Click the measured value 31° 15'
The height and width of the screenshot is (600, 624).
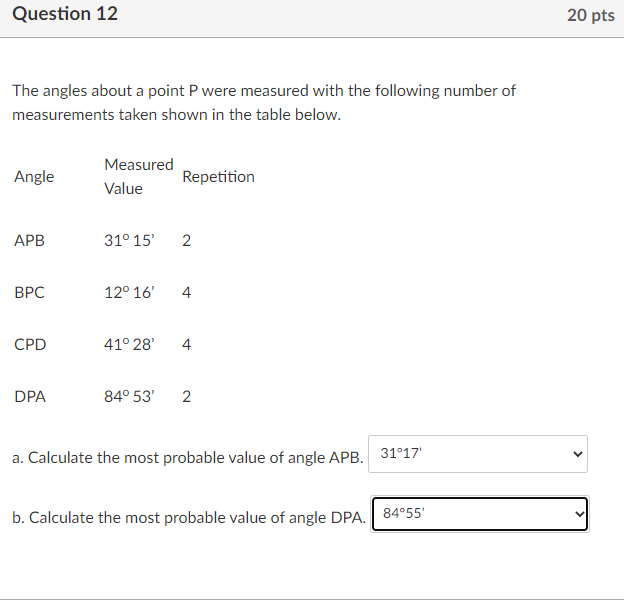(x=129, y=240)
